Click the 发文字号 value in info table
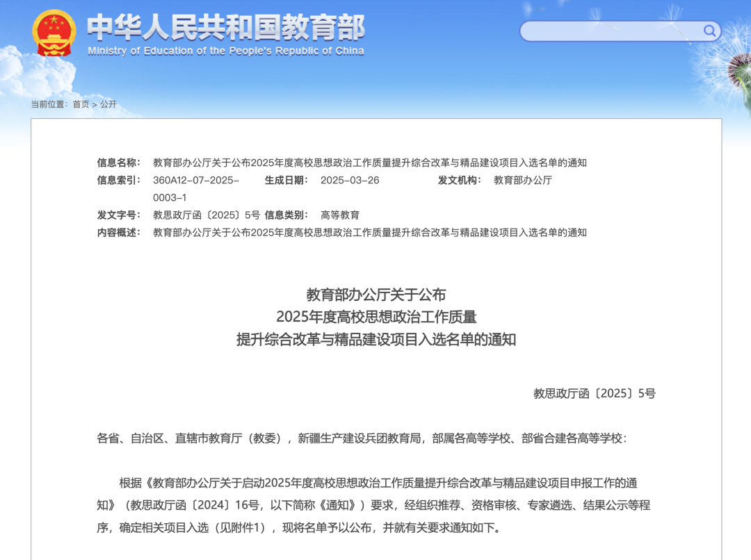The width and height of the screenshot is (751, 560). tap(206, 215)
